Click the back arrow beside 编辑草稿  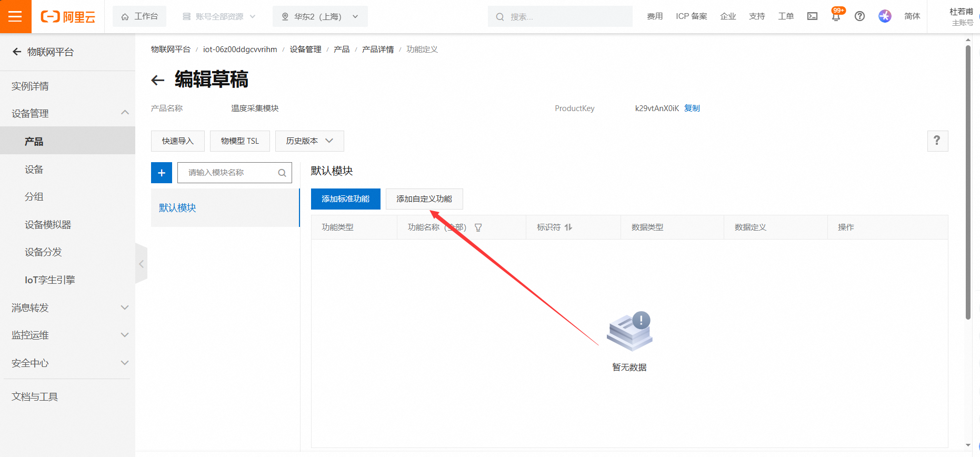(158, 80)
